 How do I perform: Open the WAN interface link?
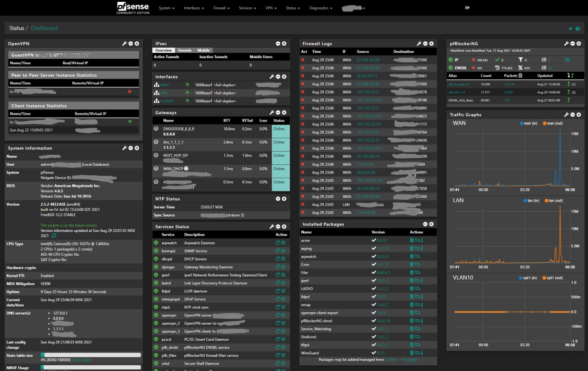(x=164, y=85)
